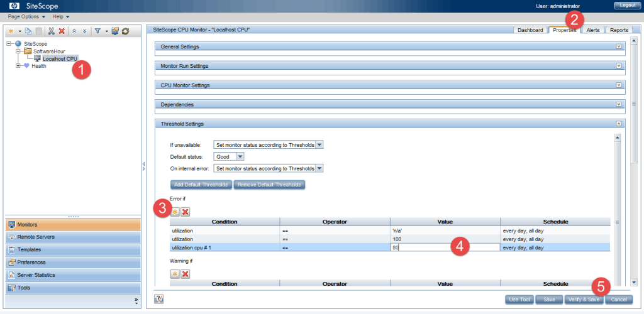Click the Logout button
644x314 pixels.
tap(627, 6)
